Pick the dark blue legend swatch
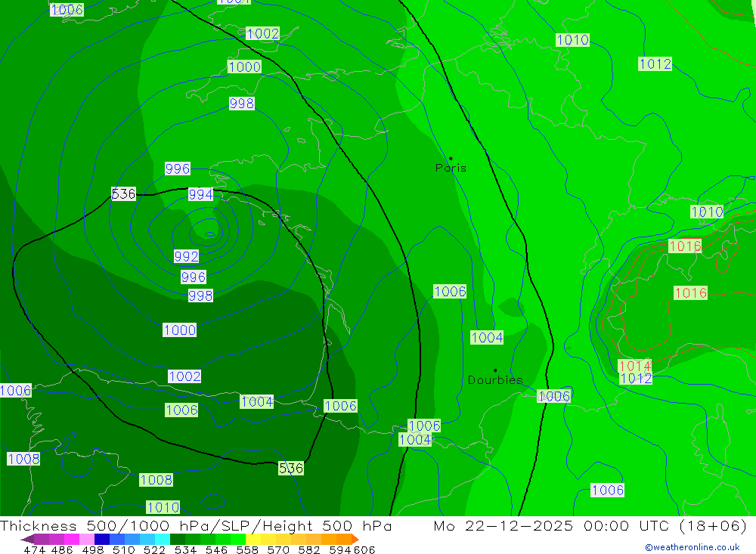This screenshot has height=554, width=756. [x=102, y=539]
